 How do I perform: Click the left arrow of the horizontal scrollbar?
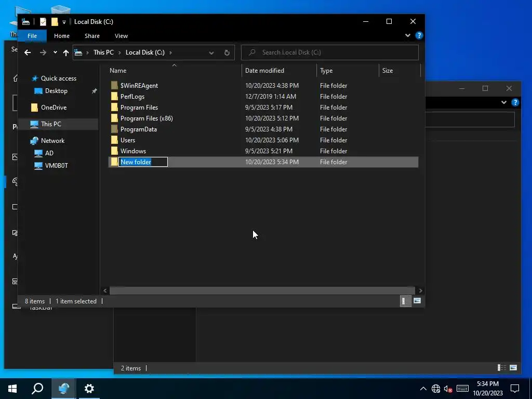tap(105, 291)
